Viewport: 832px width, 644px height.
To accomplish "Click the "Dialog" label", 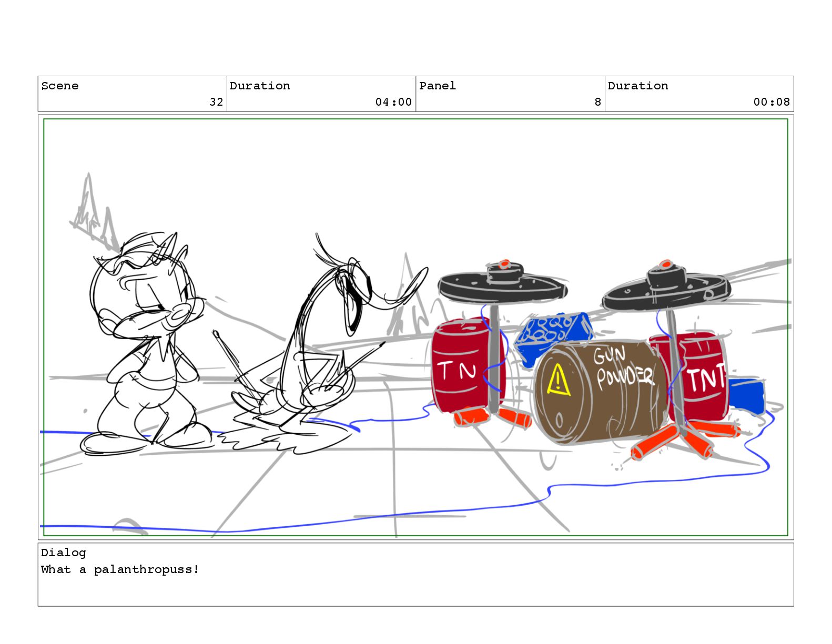I will [x=64, y=553].
